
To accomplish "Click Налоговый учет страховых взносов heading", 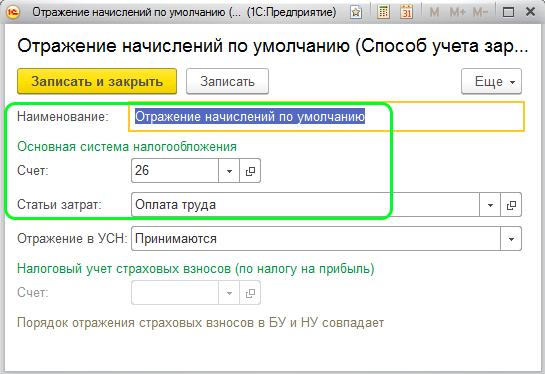I will point(196,268).
